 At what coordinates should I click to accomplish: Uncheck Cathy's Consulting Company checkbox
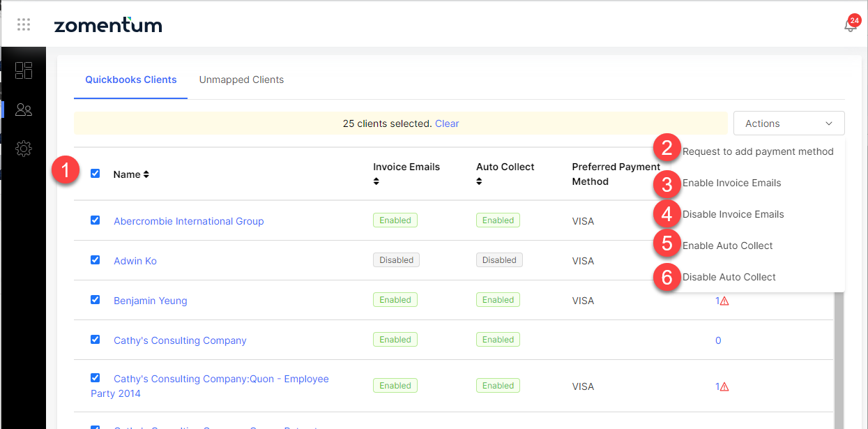[96, 339]
